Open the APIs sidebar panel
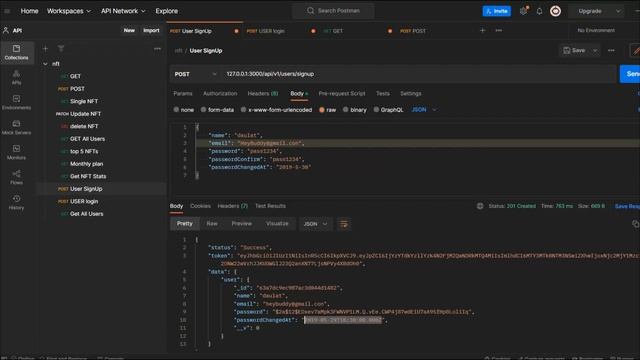Image resolution: width=640 pixels, height=360 pixels. click(x=16, y=77)
